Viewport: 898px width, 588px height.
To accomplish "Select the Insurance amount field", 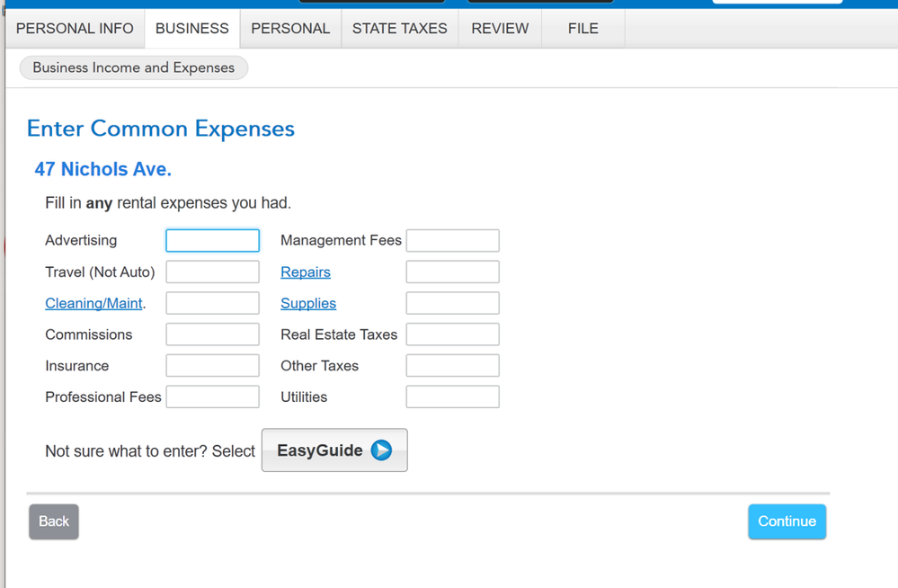I will (212, 366).
